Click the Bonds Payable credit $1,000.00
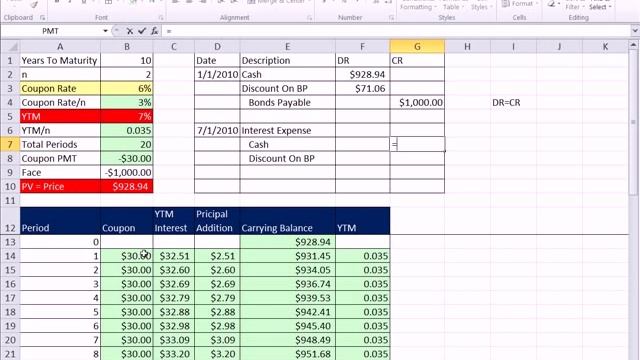Viewport: 640px width, 360px height. click(417, 102)
